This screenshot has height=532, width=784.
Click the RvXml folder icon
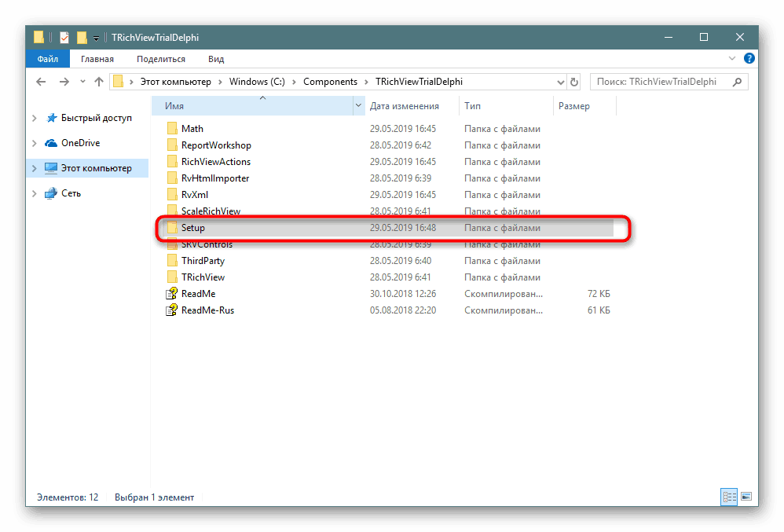(x=172, y=195)
